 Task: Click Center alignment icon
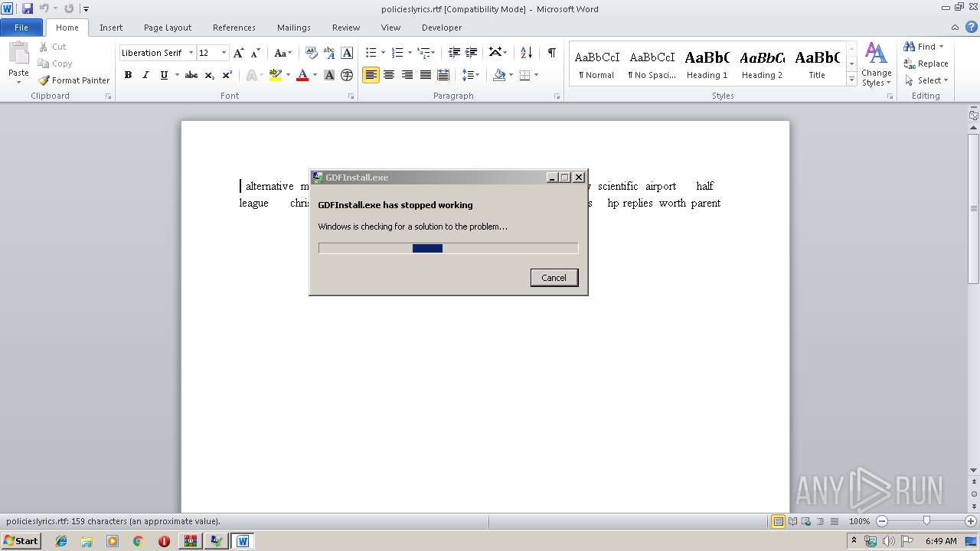[389, 75]
